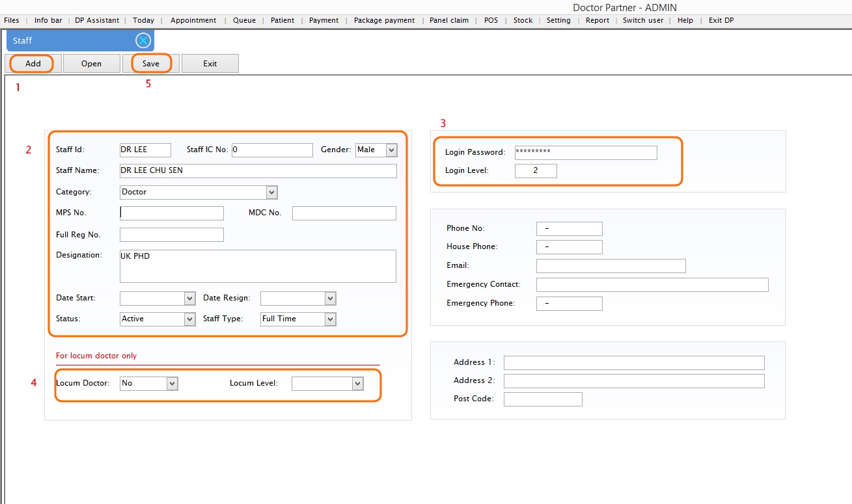Click the Login Password field
This screenshot has width=852, height=504.
tap(585, 153)
